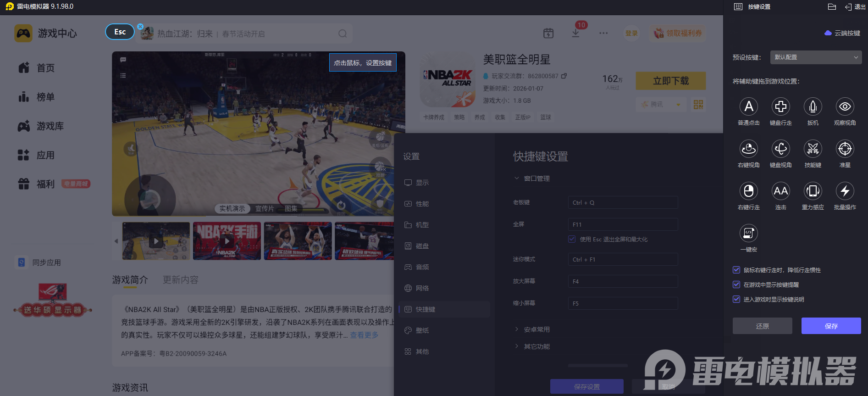Select the 技能键 crossed swords icon
The width and height of the screenshot is (868, 396).
pyautogui.click(x=813, y=149)
